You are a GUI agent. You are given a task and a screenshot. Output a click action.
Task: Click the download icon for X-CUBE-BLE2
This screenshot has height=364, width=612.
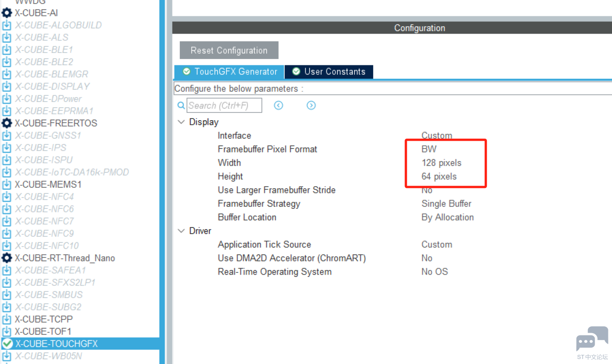point(7,62)
